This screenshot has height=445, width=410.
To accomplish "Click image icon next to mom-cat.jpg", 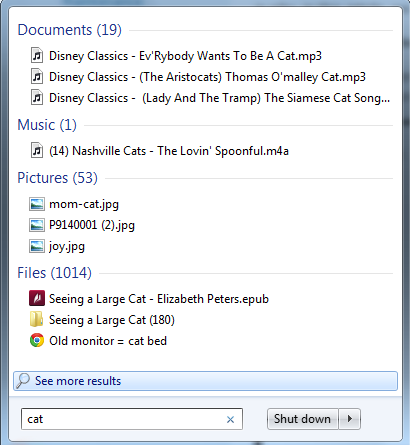I will [37, 204].
